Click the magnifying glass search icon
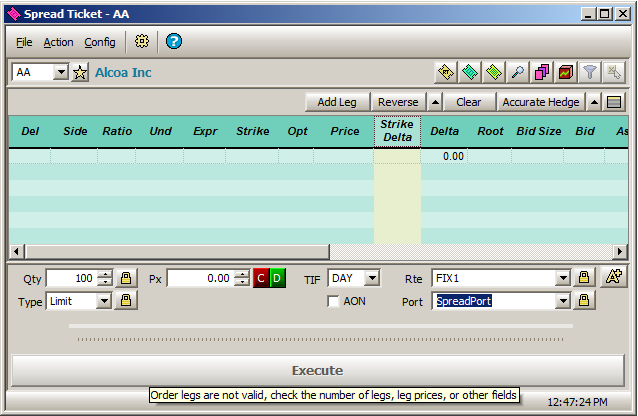Viewport: 638px width, 416px height. coord(518,72)
